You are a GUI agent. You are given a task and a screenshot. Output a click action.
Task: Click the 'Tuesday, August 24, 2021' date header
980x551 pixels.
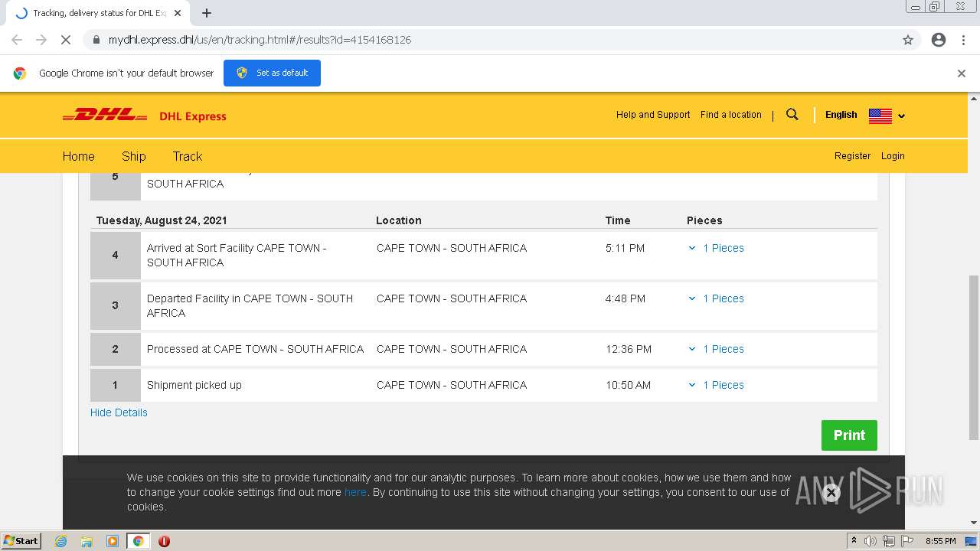pyautogui.click(x=162, y=220)
